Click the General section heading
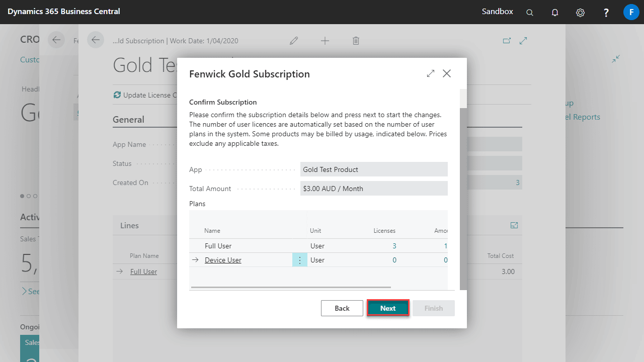Screen dimensions: 644x362 [x=128, y=120]
